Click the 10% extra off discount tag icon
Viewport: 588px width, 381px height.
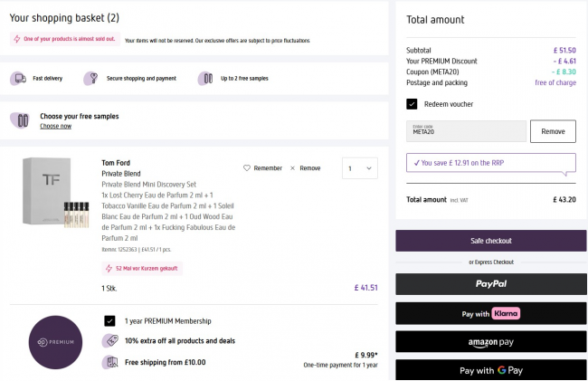[110, 341]
